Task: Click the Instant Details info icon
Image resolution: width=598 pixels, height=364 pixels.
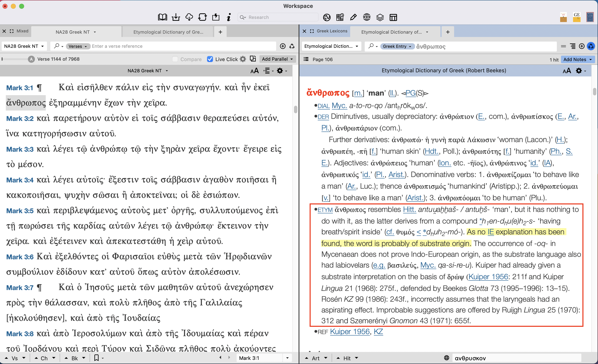Action: click(228, 17)
